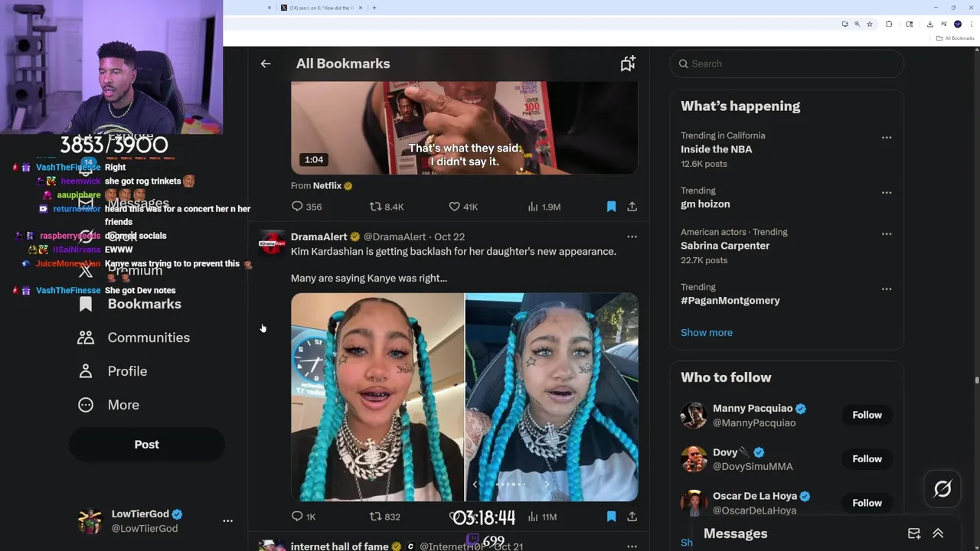
Task: Open the floating Grok button
Action: [x=942, y=489]
